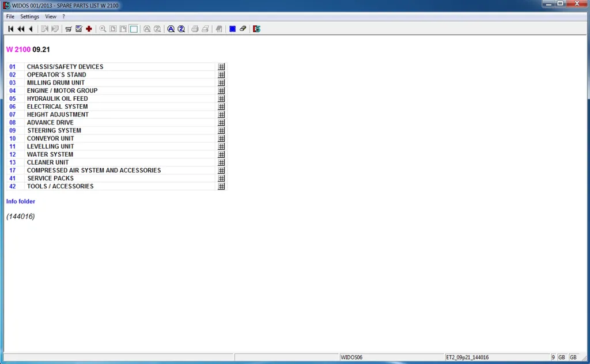This screenshot has height=364, width=590.
Task: Open the View menu
Action: coord(51,17)
